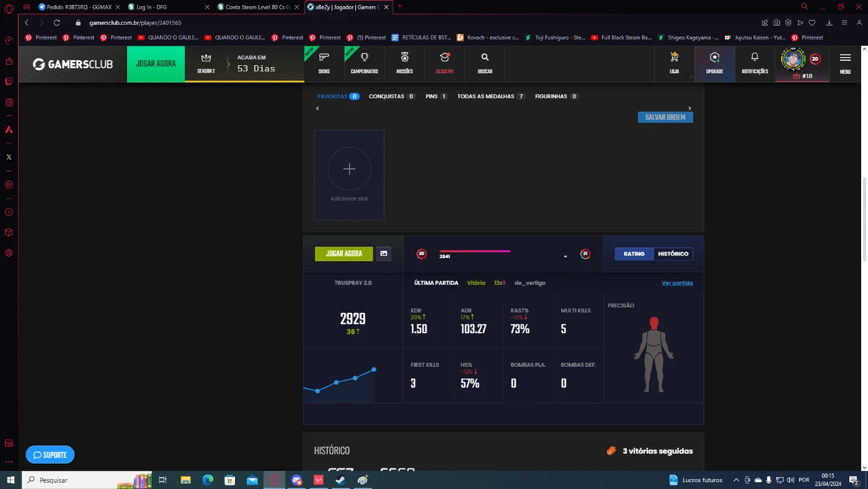This screenshot has height=489, width=868.
Task: Switch to the Rating view toggle
Action: click(634, 254)
